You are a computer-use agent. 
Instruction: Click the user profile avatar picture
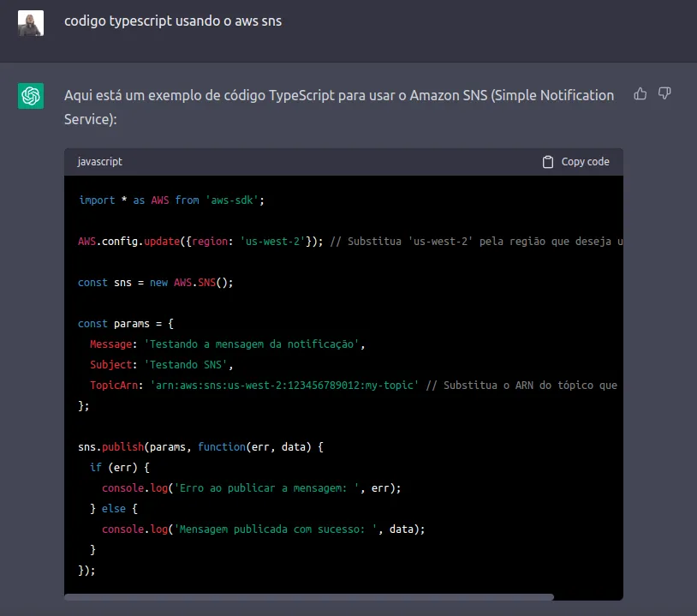31,23
